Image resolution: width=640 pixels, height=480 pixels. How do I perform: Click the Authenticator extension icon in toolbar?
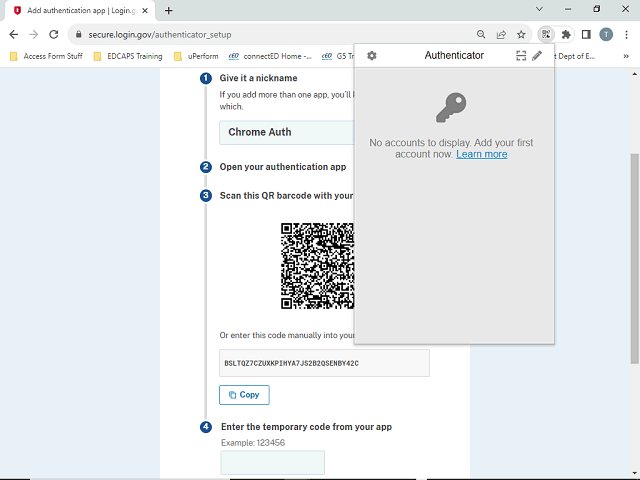click(546, 35)
